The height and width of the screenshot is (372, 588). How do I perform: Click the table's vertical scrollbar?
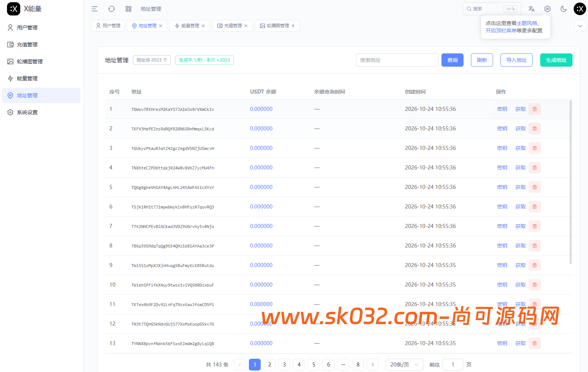(x=571, y=182)
